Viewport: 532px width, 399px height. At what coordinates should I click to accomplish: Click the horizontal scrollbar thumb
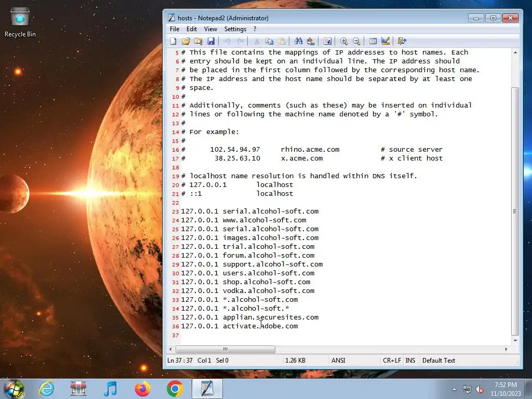click(225, 349)
